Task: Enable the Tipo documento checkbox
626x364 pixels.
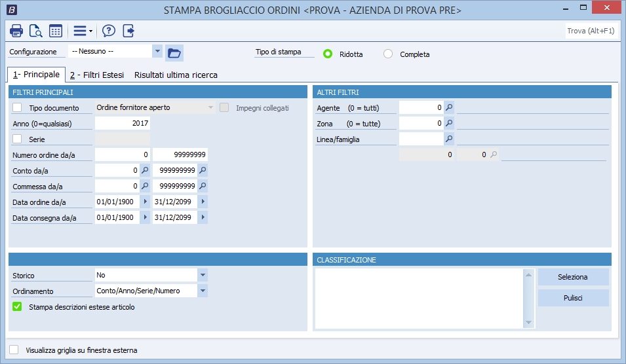Action: click(x=18, y=108)
